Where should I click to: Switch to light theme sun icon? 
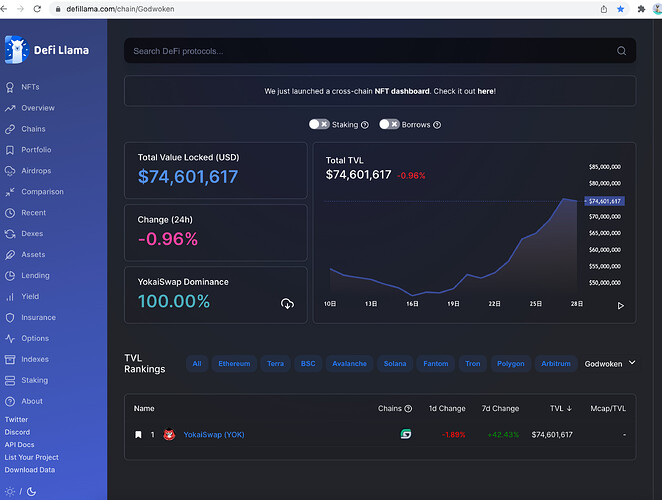(x=10, y=492)
